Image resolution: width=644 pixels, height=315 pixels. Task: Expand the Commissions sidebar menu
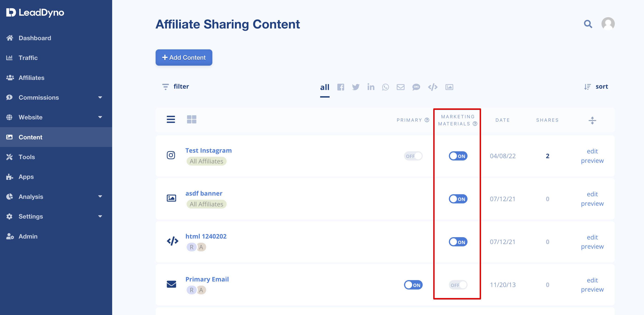(x=100, y=97)
